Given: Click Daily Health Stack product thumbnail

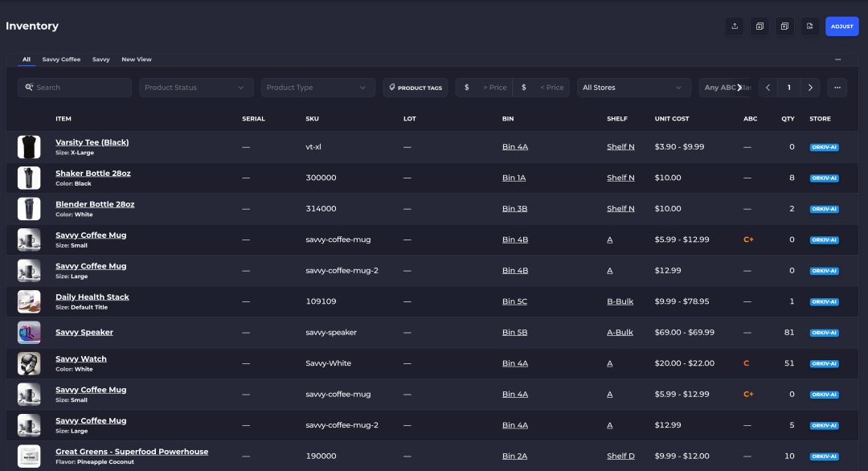Looking at the screenshot, I should pos(29,301).
